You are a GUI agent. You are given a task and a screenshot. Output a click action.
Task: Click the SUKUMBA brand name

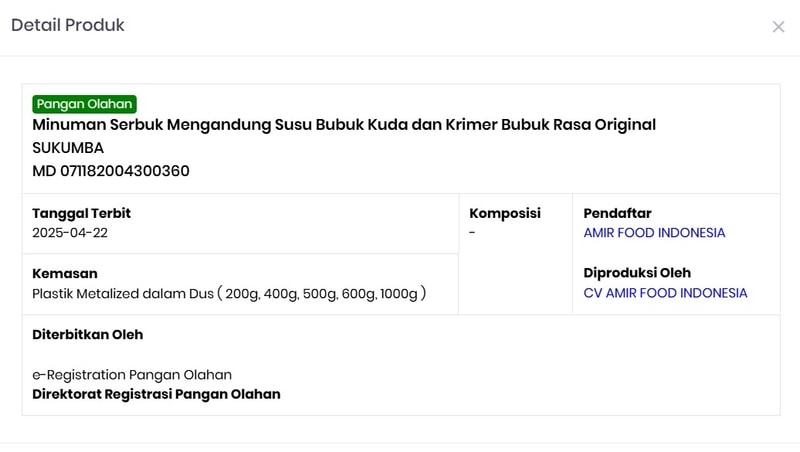coord(68,148)
